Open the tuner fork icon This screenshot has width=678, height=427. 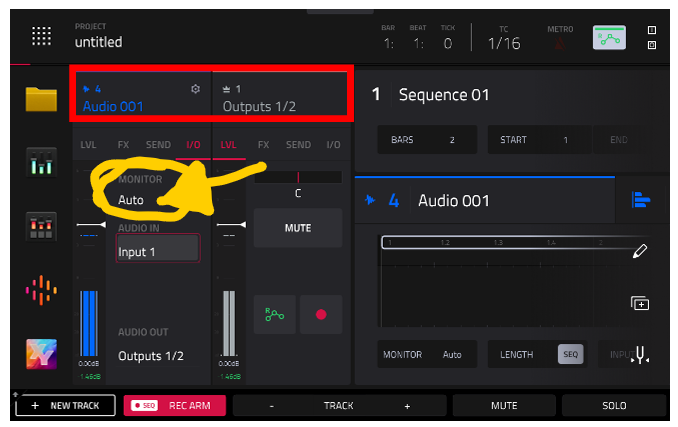pyautogui.click(x=640, y=354)
